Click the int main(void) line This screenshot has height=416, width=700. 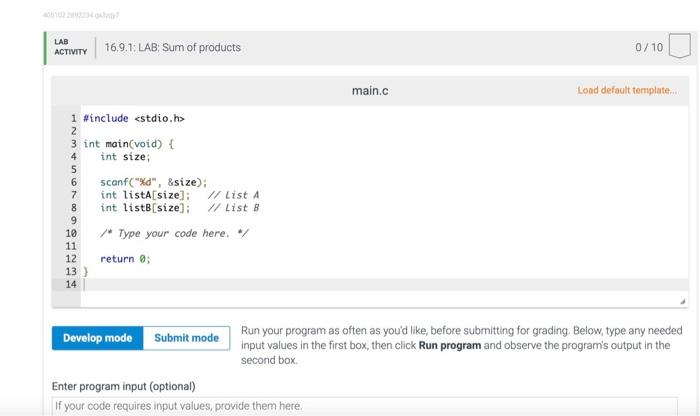pos(129,144)
